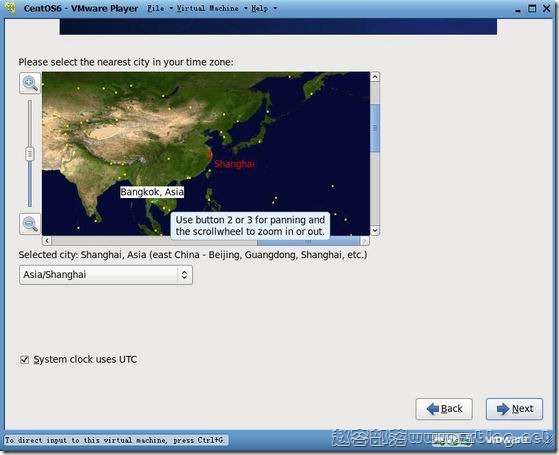This screenshot has width=559, height=455.
Task: Expand the File menu arrow
Action: (171, 8)
